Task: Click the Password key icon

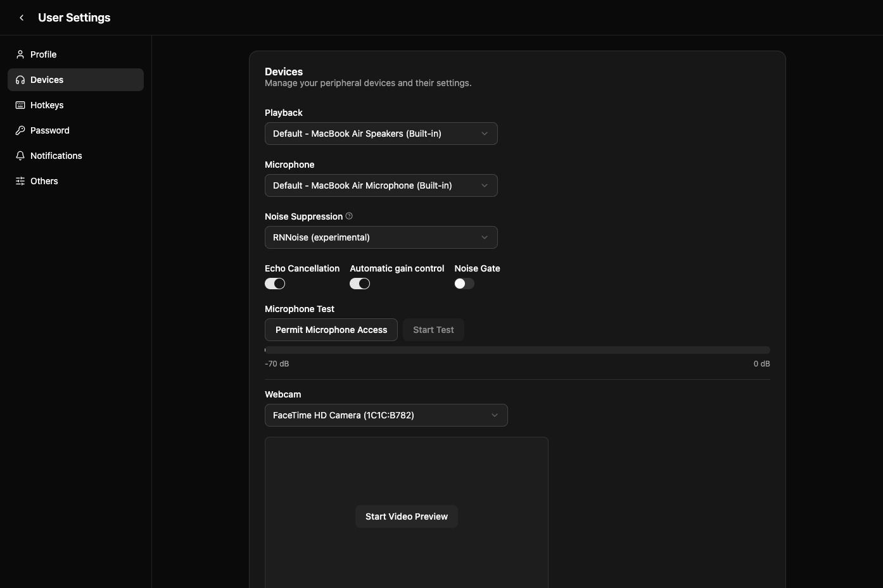Action: [x=20, y=130]
